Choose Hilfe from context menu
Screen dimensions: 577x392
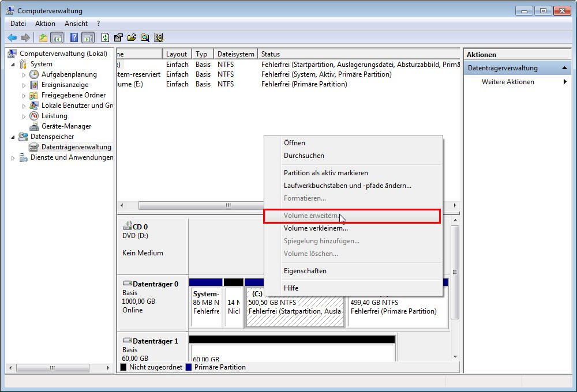[x=353, y=288]
